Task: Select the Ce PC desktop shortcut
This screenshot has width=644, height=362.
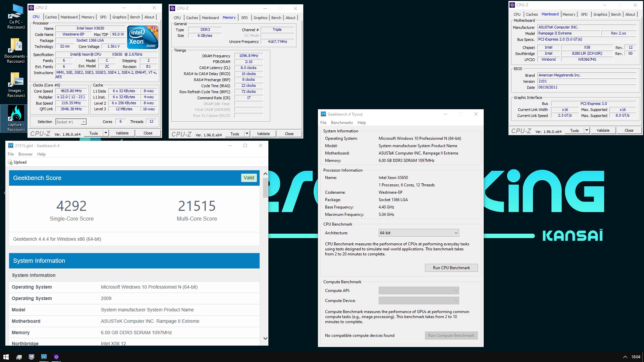Action: (x=16, y=16)
